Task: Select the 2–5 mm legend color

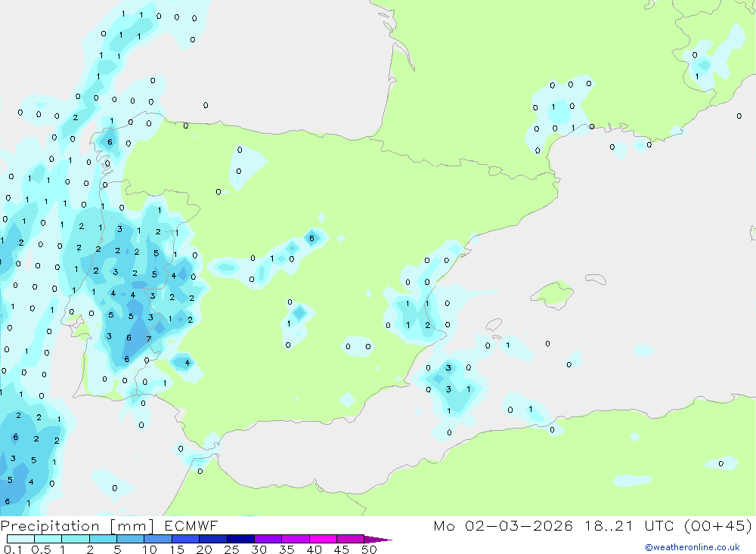Action: point(103,539)
